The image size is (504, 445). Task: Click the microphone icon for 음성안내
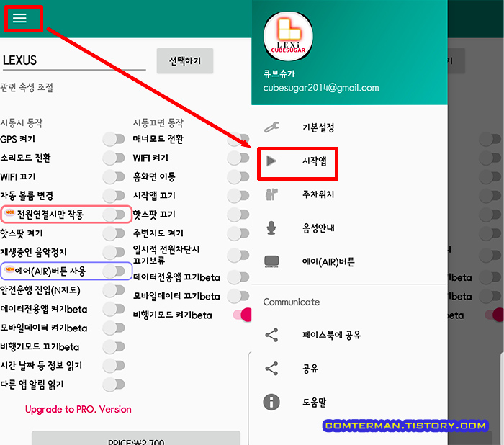271,228
